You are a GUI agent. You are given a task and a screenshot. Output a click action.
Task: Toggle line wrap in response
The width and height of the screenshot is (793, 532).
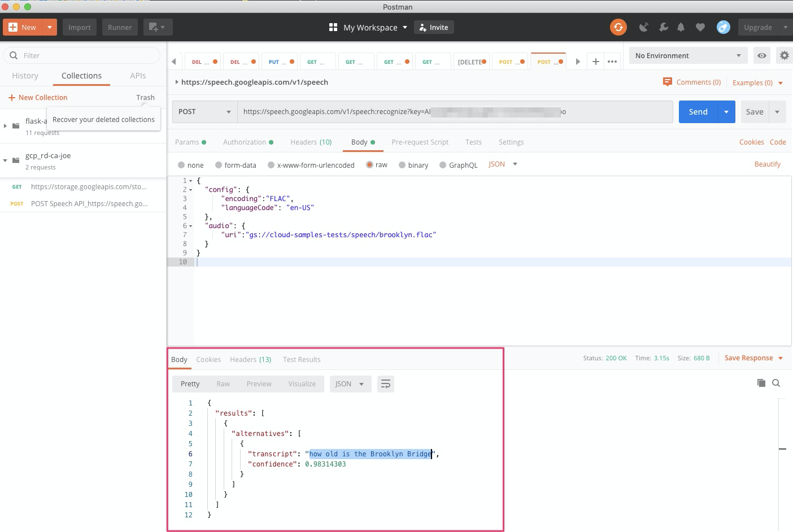pyautogui.click(x=386, y=384)
